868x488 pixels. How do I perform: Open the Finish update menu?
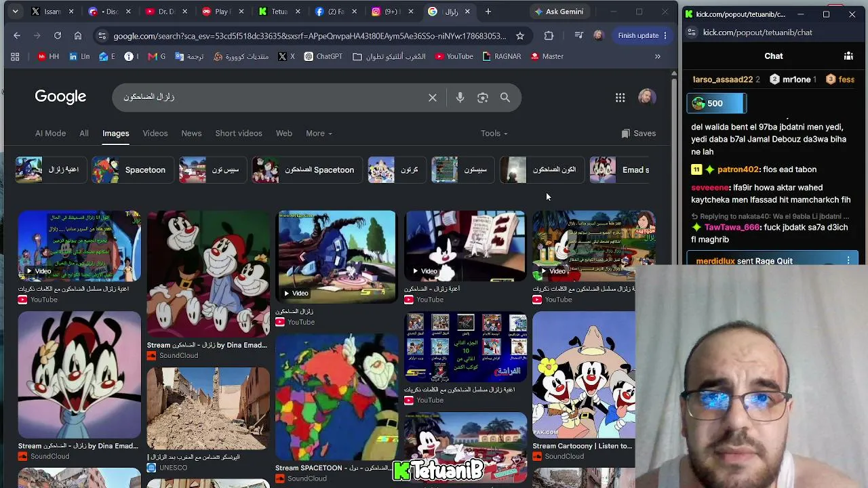tap(642, 35)
